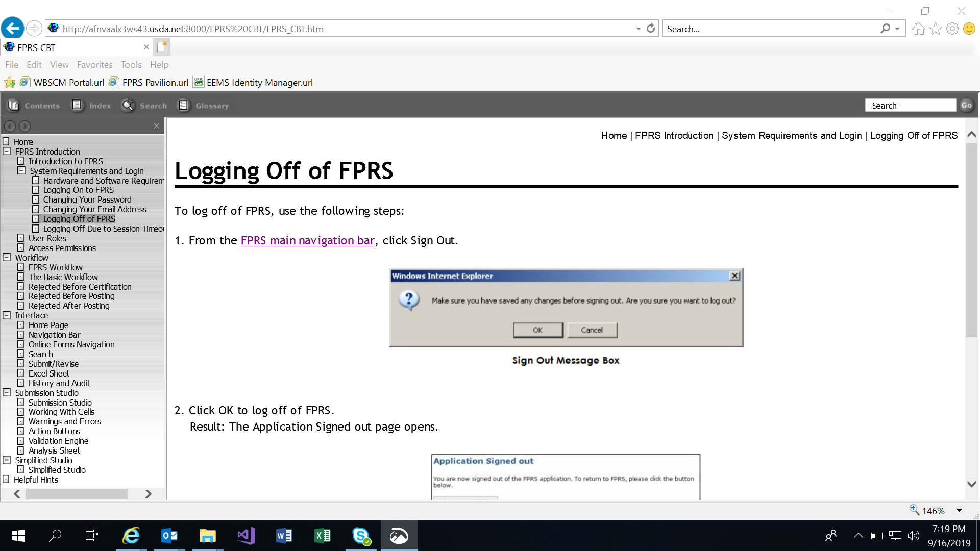Click the browser back arrow button
980x551 pixels.
tap(13, 28)
